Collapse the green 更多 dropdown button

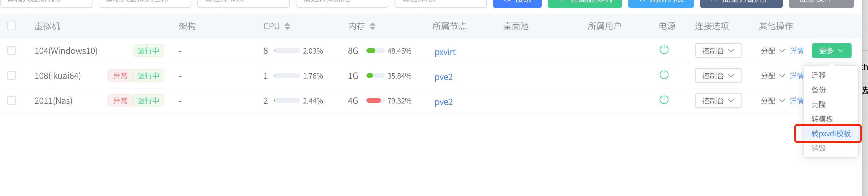pyautogui.click(x=831, y=51)
